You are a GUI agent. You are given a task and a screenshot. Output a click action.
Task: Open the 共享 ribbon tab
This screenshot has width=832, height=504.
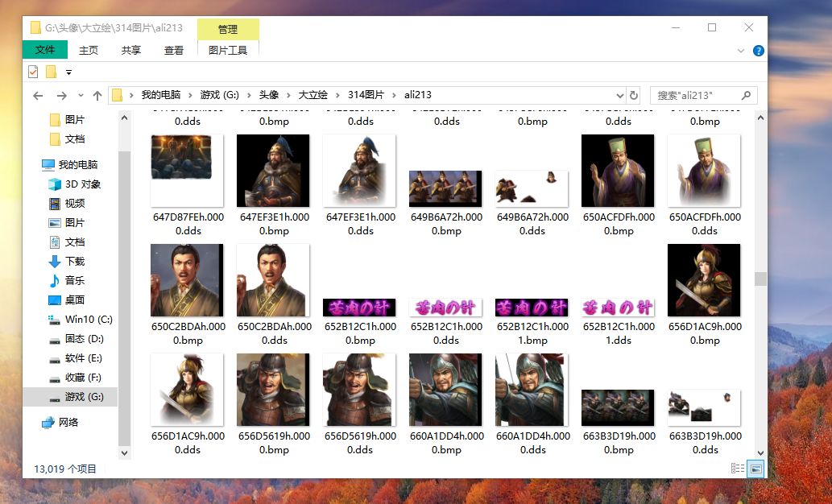(131, 51)
